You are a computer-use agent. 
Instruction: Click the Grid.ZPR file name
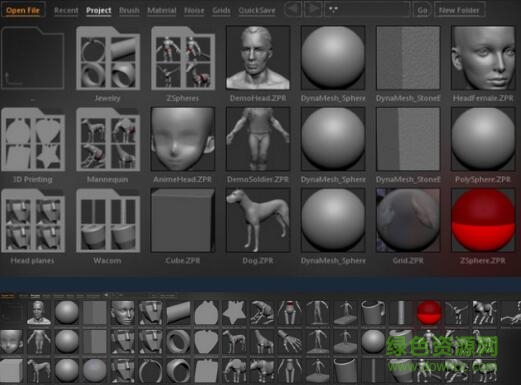[x=408, y=261]
